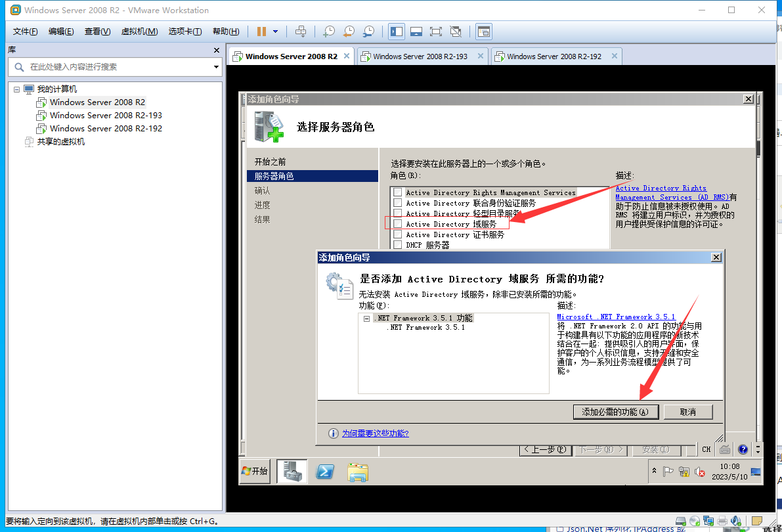Select Windows Server 2008 R2 in library tree
This screenshot has width=782, height=532.
97,102
